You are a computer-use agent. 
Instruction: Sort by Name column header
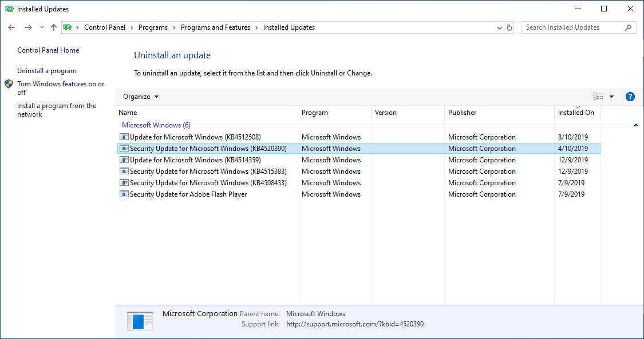click(x=207, y=112)
